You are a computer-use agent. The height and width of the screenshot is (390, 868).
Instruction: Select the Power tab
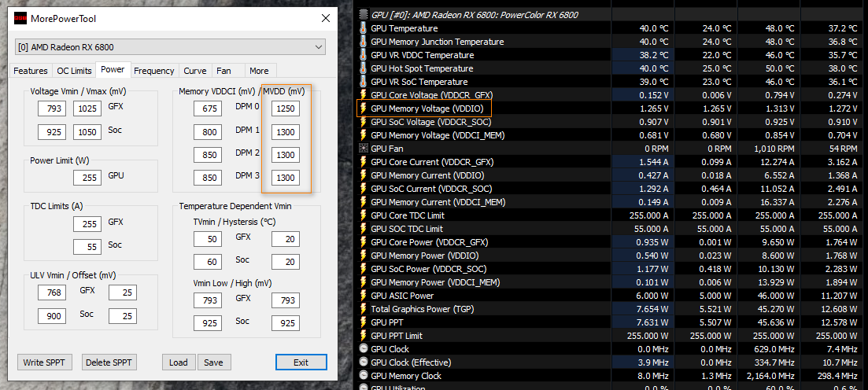click(x=113, y=70)
